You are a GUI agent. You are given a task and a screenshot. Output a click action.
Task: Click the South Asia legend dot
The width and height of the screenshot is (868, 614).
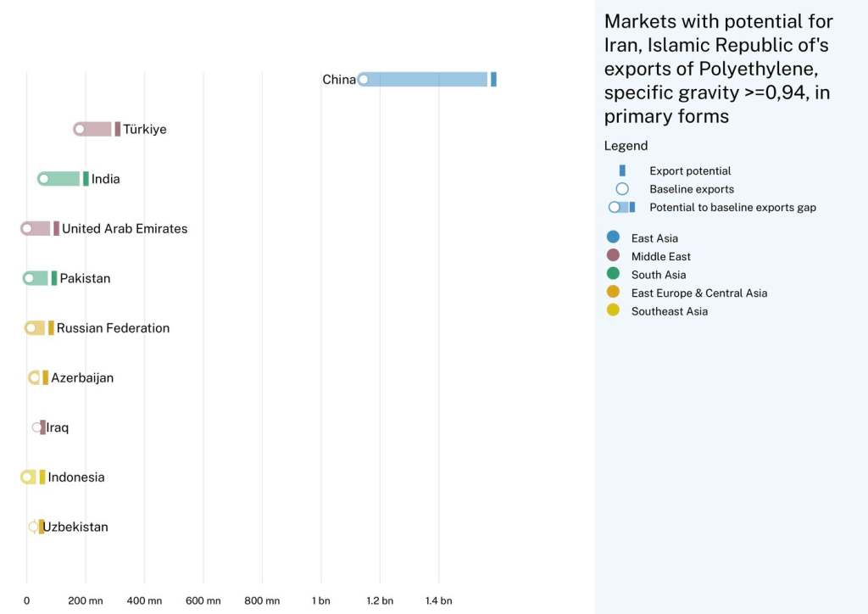click(x=614, y=275)
